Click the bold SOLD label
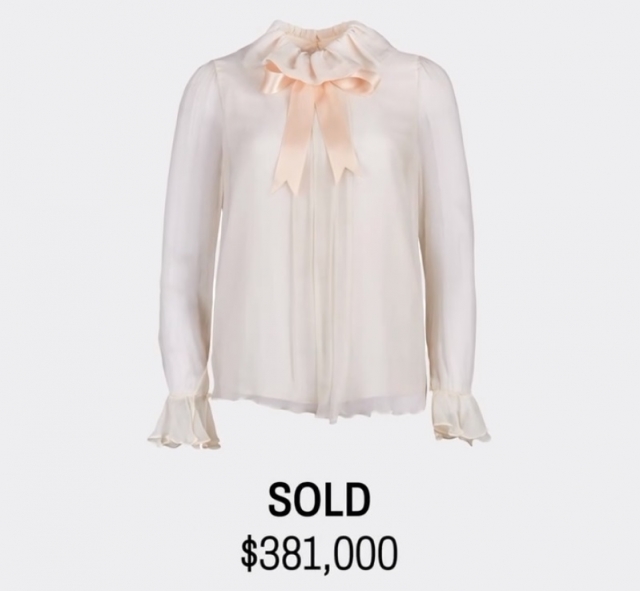640x591 pixels. (319, 499)
